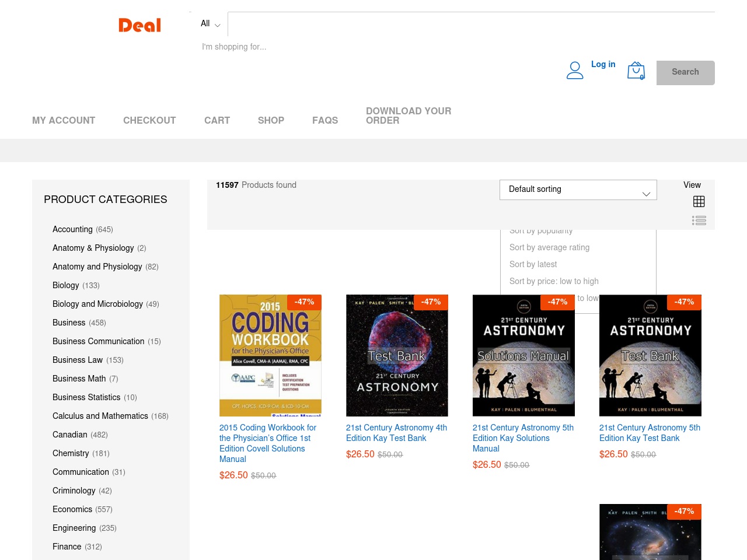The width and height of the screenshot is (747, 560).
Task: Open Anatomy and Physiology category
Action: (x=97, y=267)
